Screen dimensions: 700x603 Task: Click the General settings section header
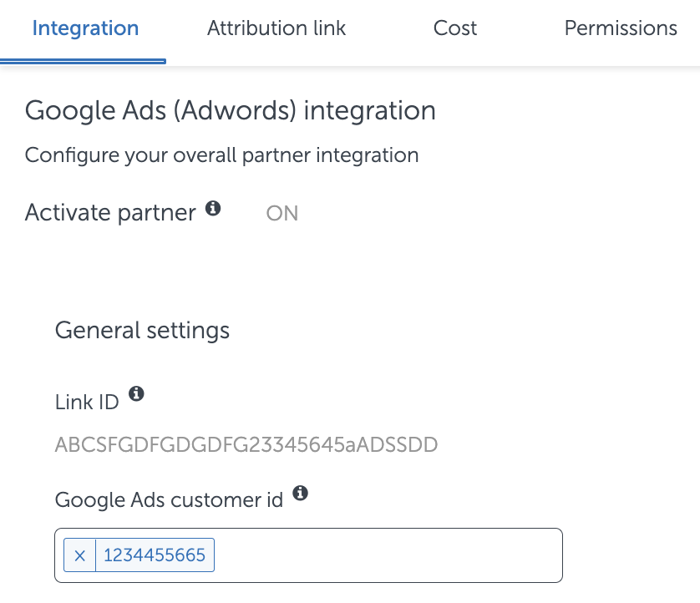pyautogui.click(x=142, y=331)
